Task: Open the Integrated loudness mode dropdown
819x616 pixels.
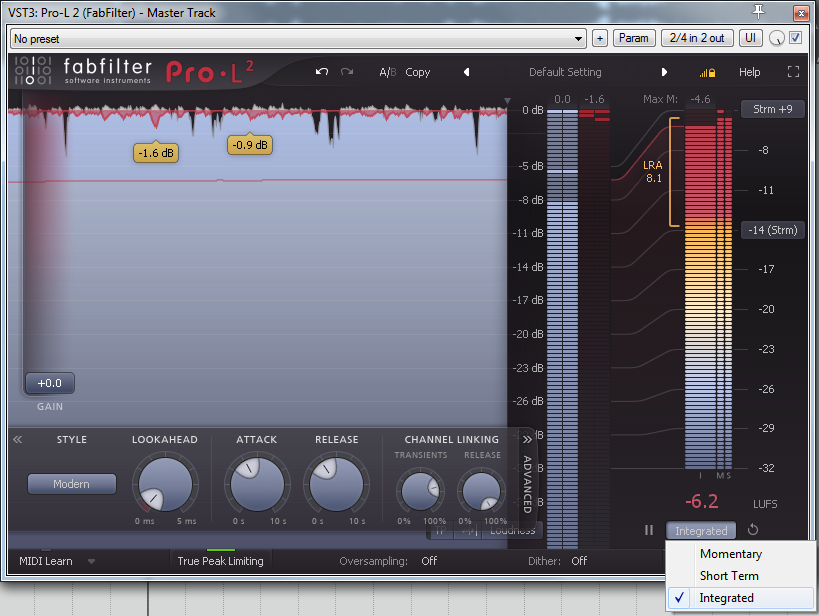Action: pos(701,531)
